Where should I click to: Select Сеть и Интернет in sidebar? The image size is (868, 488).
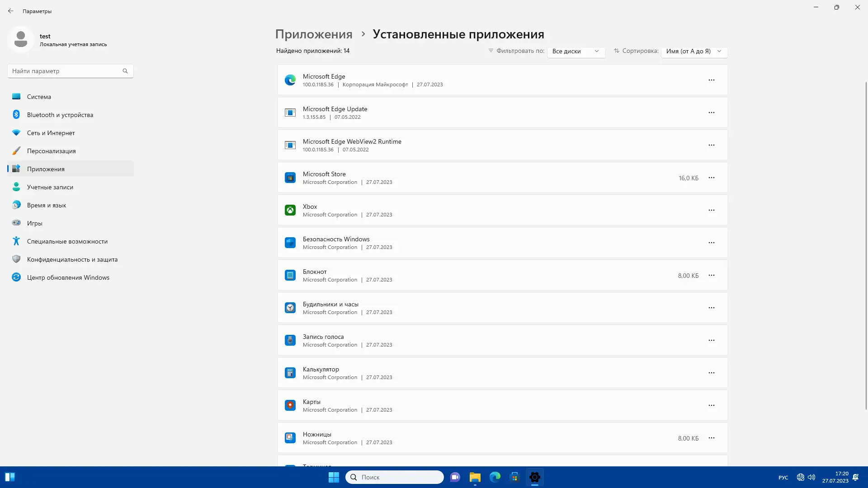pos(51,133)
